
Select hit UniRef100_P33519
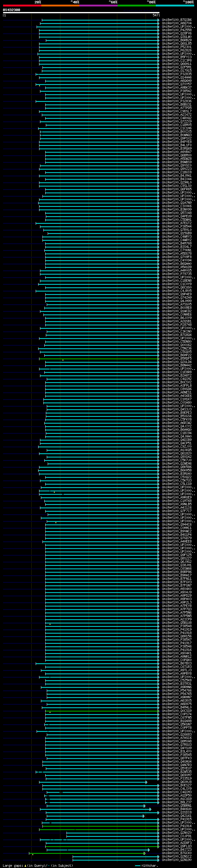click(x=177, y=778)
